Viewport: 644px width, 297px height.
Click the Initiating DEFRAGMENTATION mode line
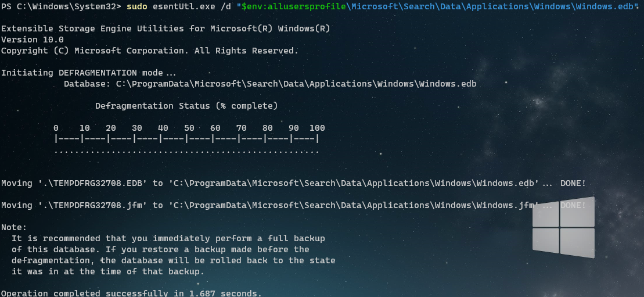click(x=88, y=73)
